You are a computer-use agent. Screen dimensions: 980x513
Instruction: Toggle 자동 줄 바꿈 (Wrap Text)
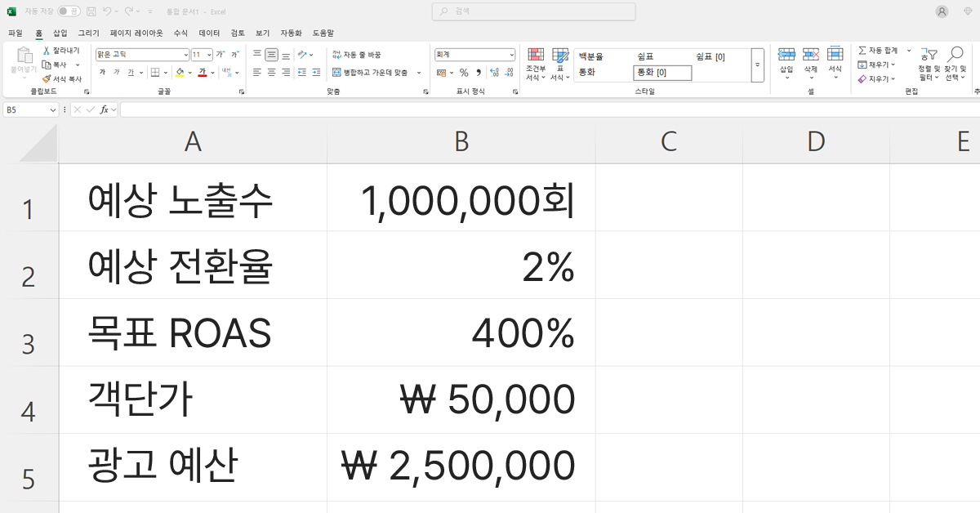tap(356, 55)
